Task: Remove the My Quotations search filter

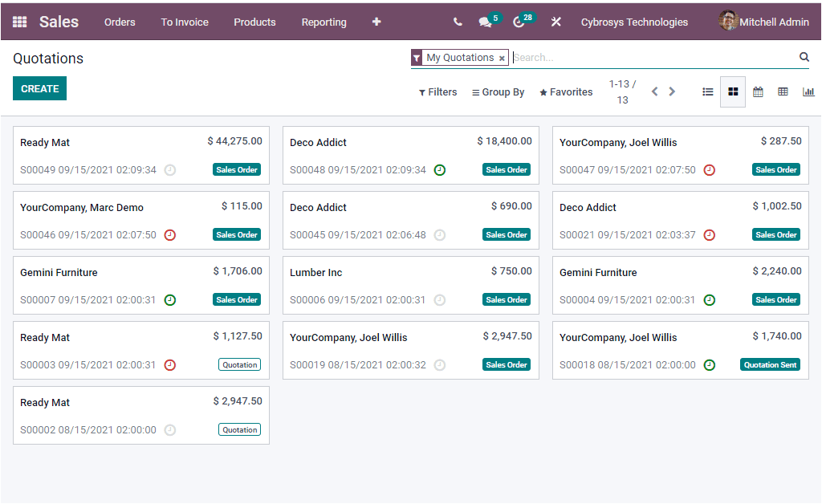Action: pos(503,58)
